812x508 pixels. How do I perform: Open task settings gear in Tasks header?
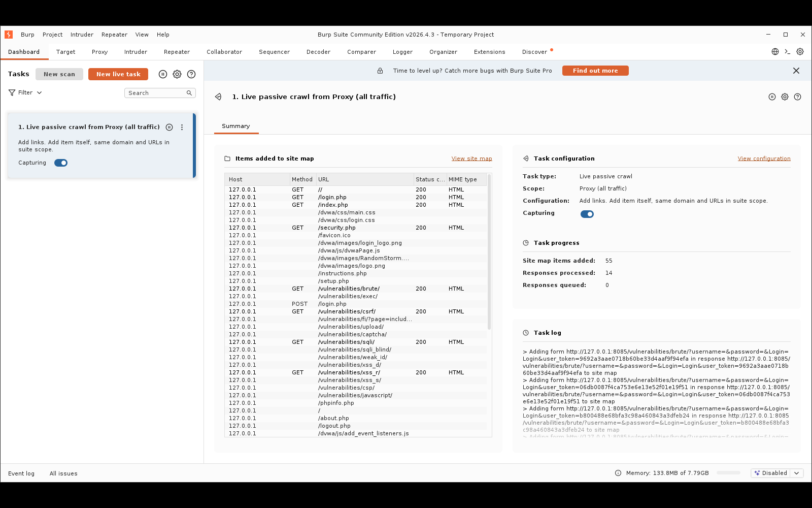click(x=177, y=74)
